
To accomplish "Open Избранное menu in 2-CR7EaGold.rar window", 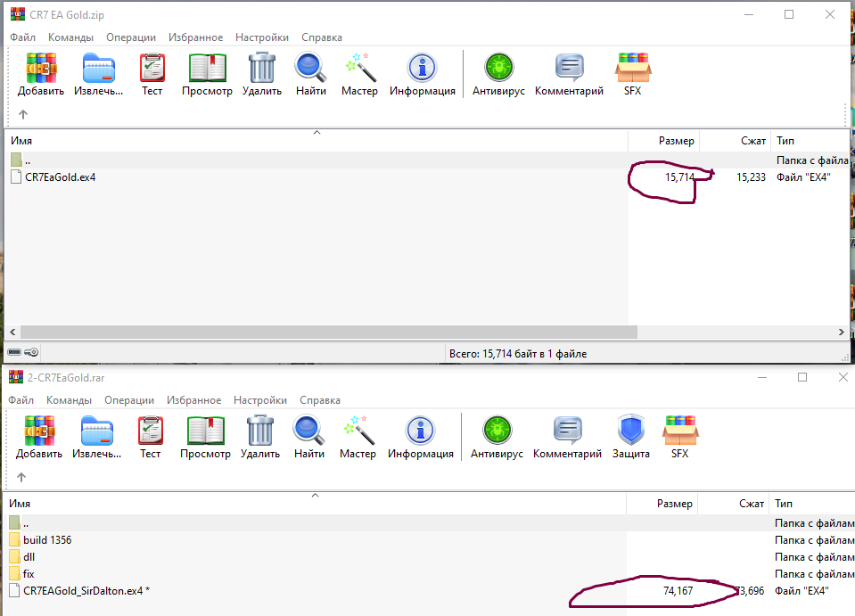I will [194, 400].
